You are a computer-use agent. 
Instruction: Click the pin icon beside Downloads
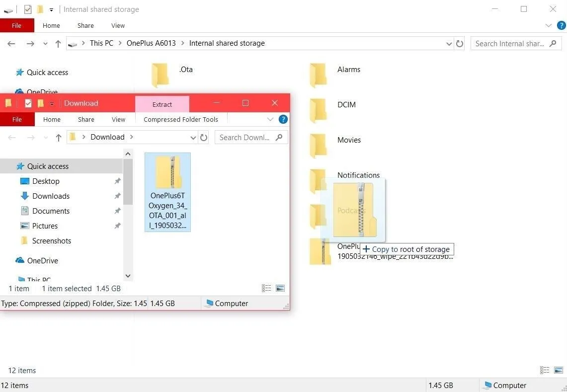pyautogui.click(x=117, y=196)
